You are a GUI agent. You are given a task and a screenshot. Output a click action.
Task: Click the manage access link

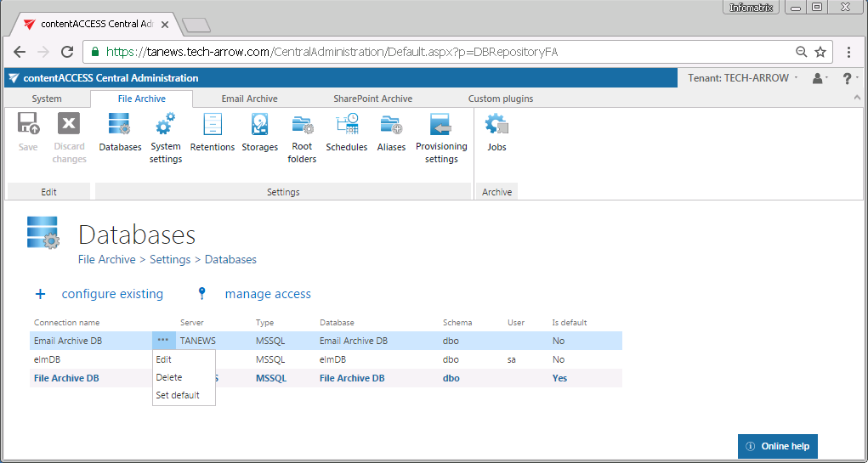click(x=268, y=294)
